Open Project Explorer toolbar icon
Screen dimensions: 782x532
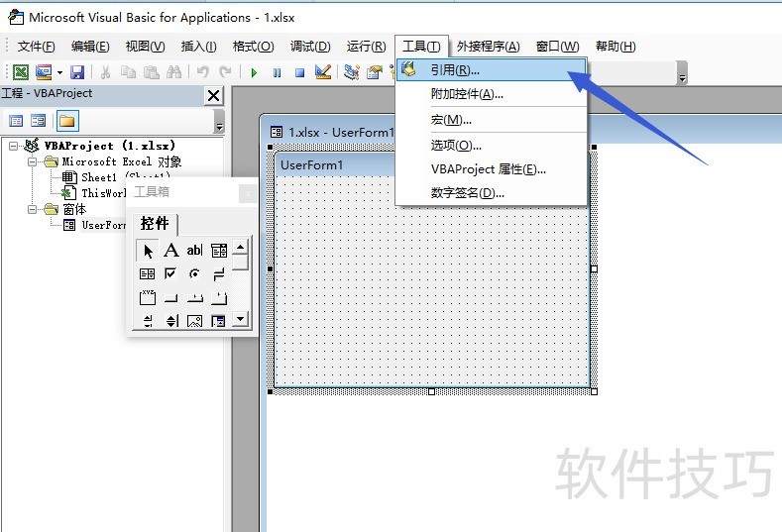click(x=352, y=72)
